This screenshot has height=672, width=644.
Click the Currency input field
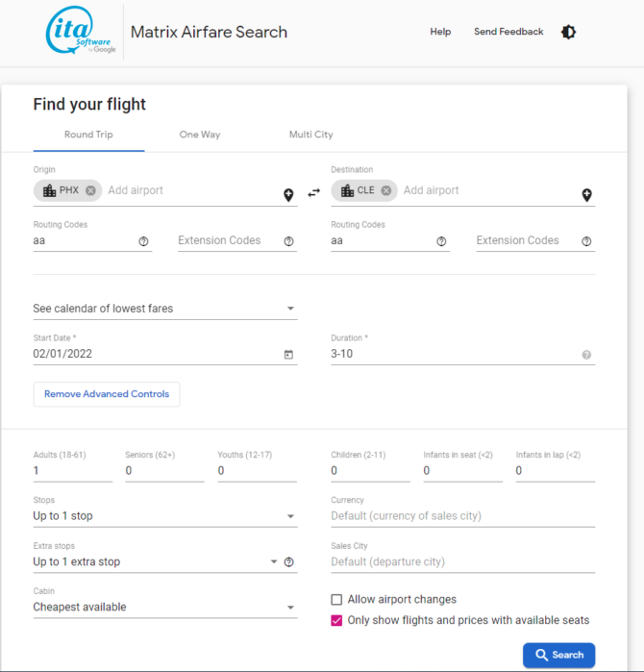[x=462, y=516]
